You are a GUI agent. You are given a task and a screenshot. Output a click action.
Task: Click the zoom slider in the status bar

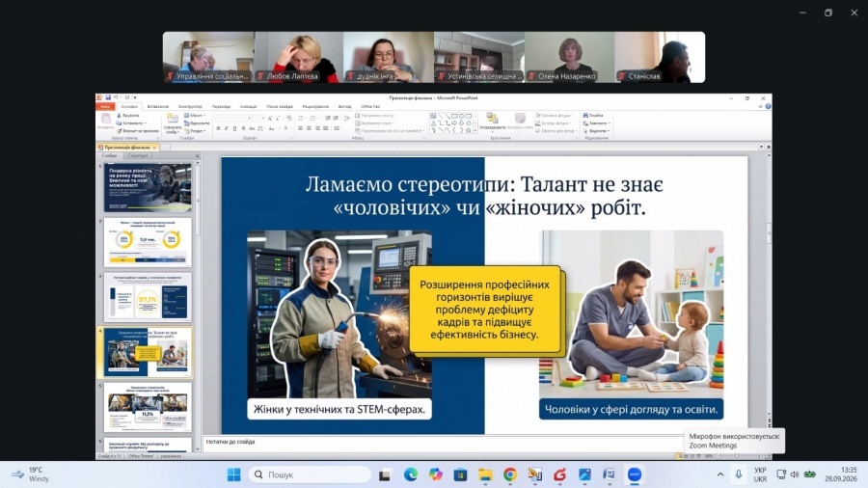[x=736, y=456]
